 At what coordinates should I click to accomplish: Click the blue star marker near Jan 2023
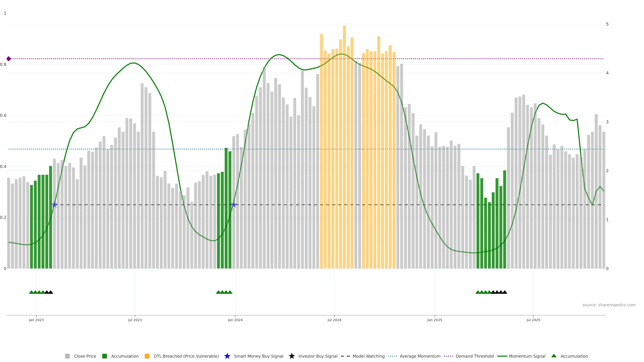54,205
